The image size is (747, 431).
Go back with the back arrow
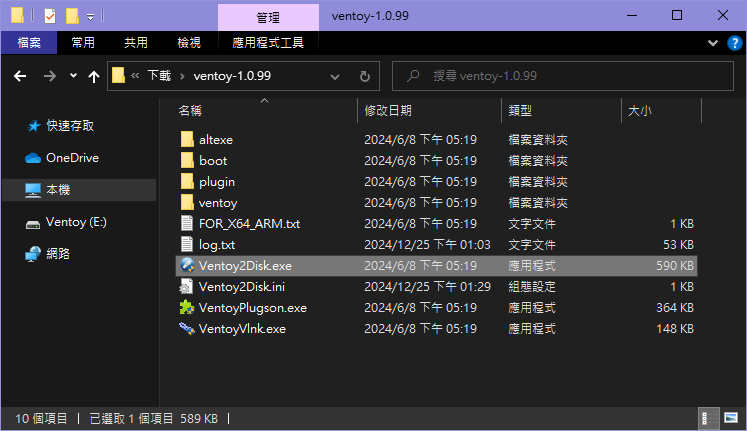tap(20, 76)
